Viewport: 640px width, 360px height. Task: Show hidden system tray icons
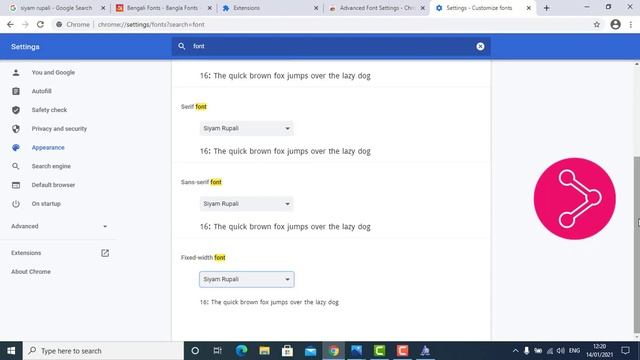(x=516, y=351)
